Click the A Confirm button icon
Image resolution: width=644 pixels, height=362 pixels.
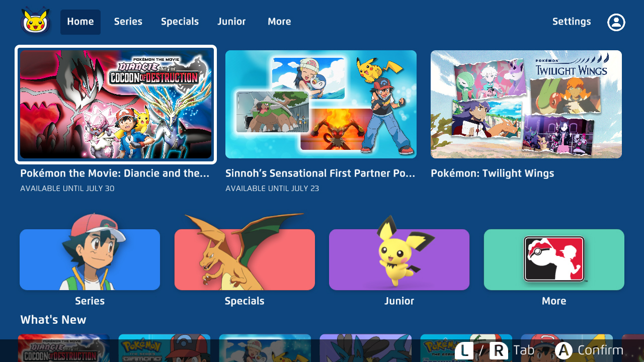click(564, 350)
